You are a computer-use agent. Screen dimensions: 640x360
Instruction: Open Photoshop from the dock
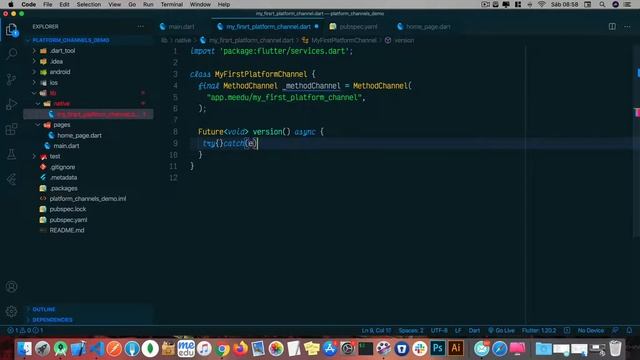tap(438, 349)
